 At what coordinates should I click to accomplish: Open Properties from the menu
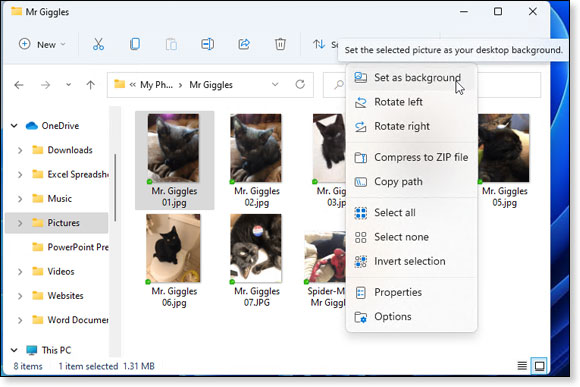pos(412,292)
